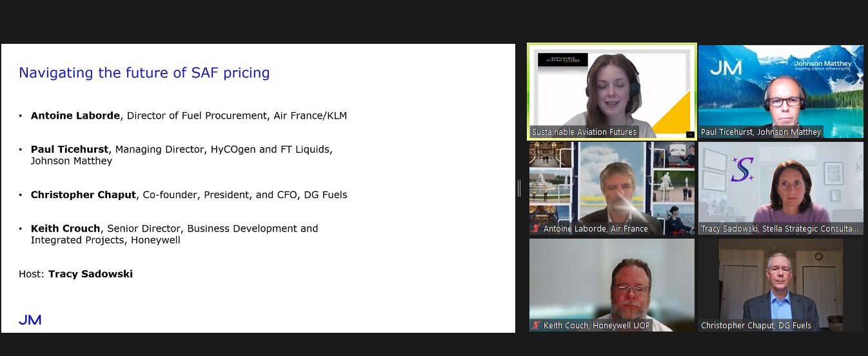Click the slide title 'Navigating the future of SAF pricing'

coord(144,73)
